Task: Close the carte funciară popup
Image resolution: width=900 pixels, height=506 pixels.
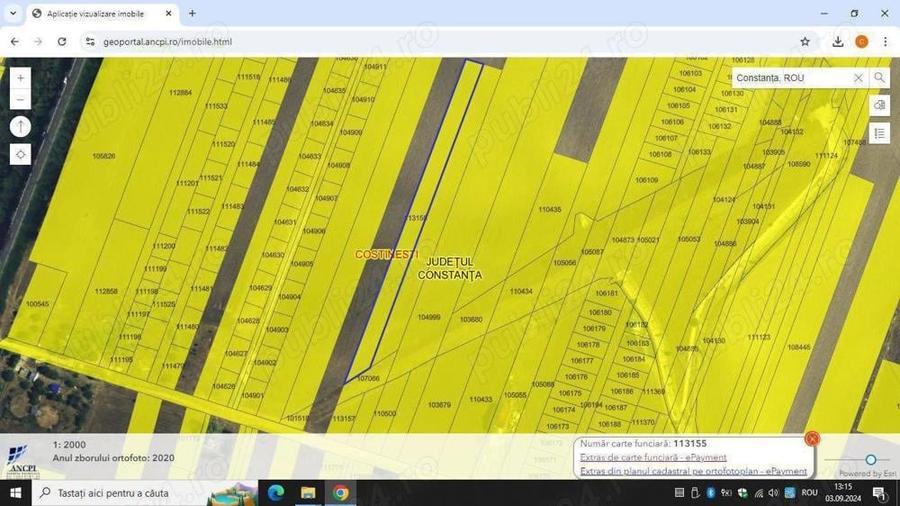Action: pos(812,439)
